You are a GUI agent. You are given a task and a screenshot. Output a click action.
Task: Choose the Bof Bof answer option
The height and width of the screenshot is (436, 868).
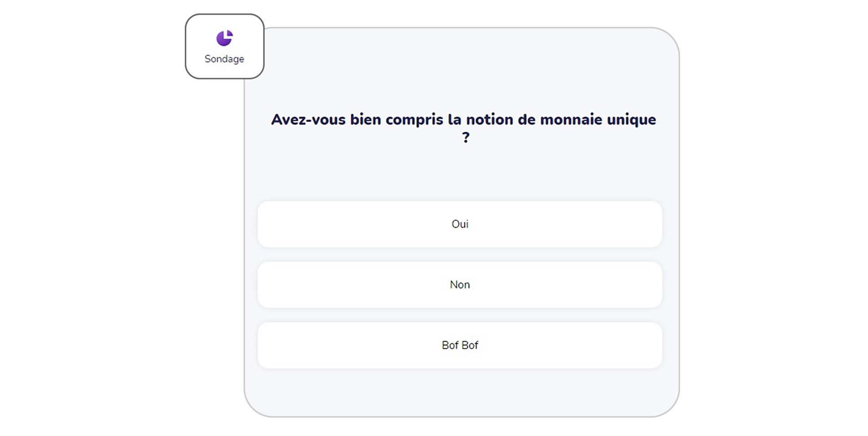coord(459,345)
